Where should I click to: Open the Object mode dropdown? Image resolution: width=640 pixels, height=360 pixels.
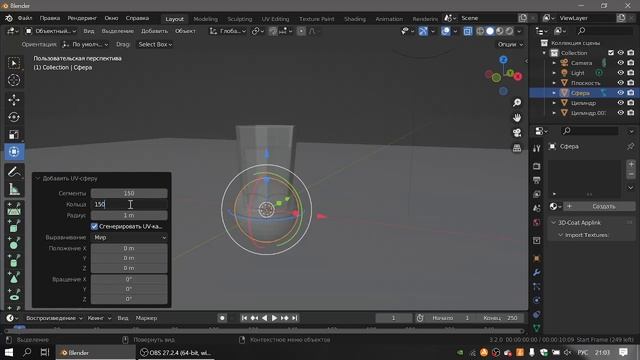click(x=51, y=31)
